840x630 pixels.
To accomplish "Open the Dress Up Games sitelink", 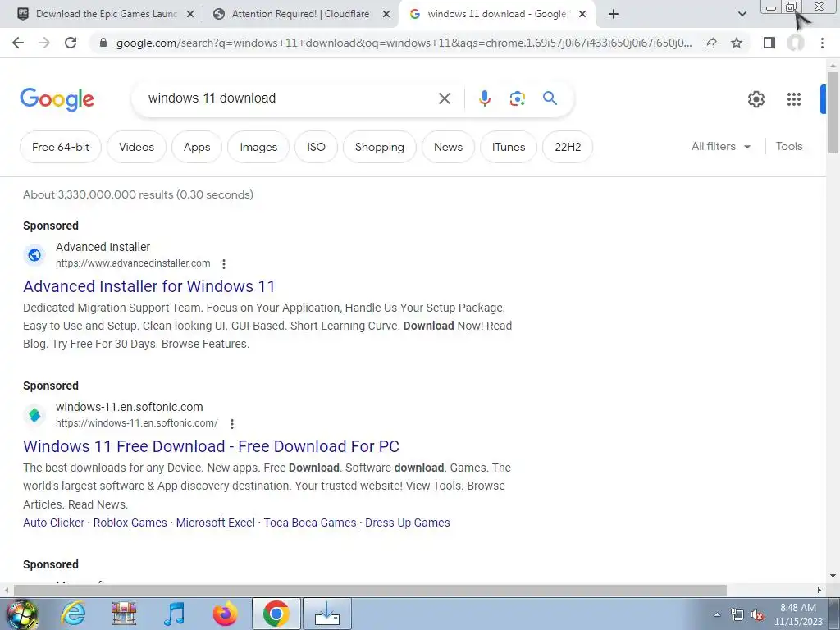I will (407, 523).
